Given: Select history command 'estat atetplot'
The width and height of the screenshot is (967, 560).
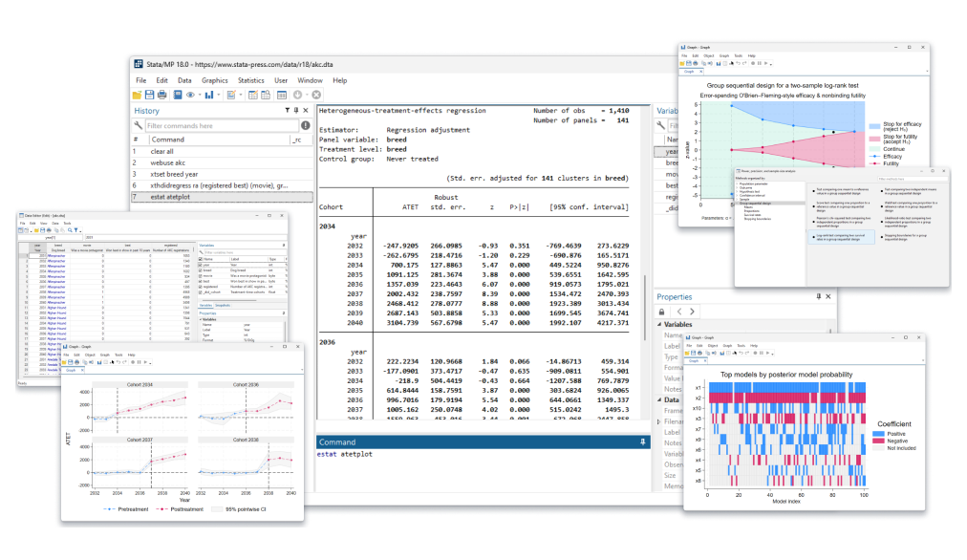Looking at the screenshot, I should pyautogui.click(x=222, y=197).
